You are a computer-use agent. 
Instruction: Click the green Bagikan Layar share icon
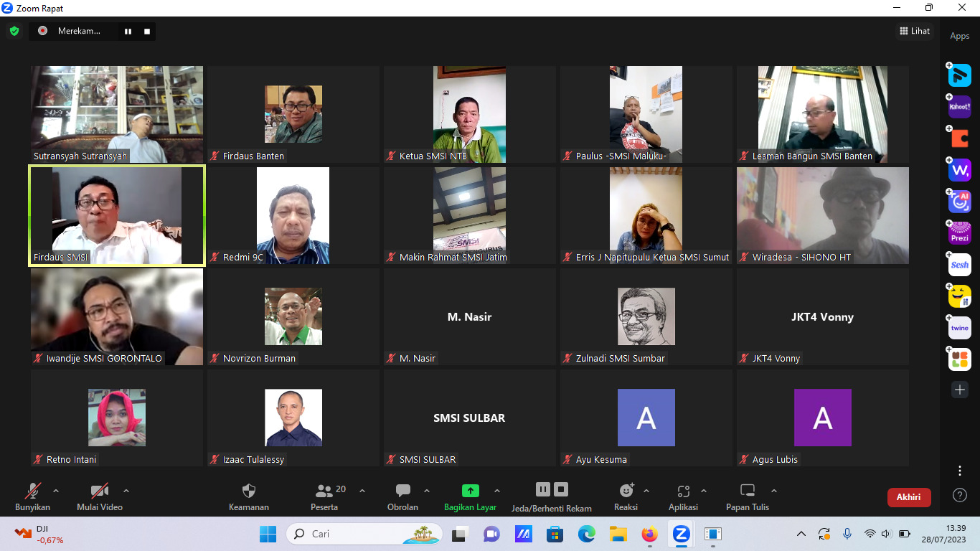coord(470,491)
